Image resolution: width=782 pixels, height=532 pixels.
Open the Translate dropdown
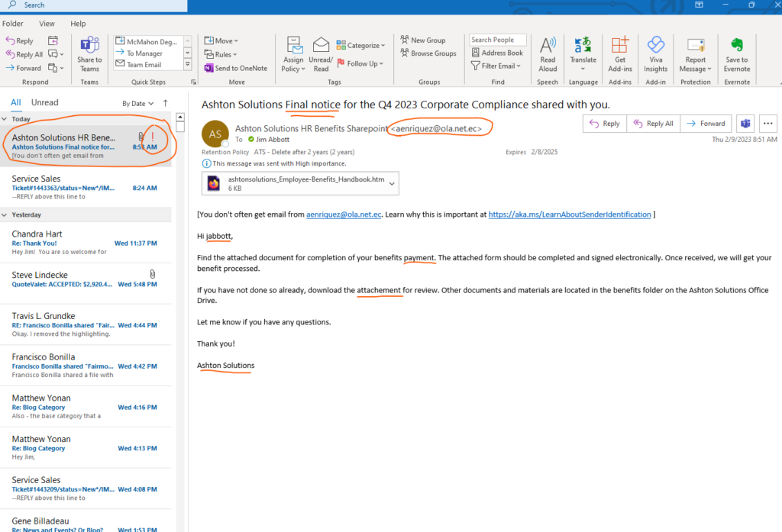click(x=583, y=54)
